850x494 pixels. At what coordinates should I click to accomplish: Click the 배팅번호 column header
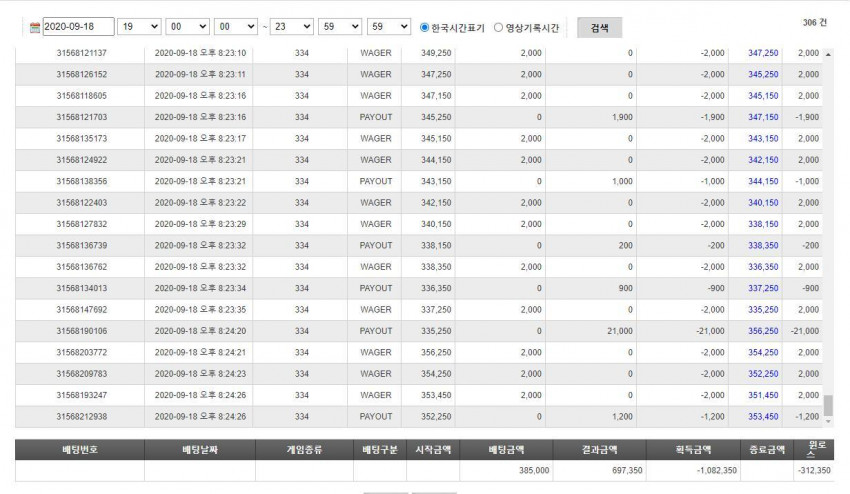coord(80,450)
